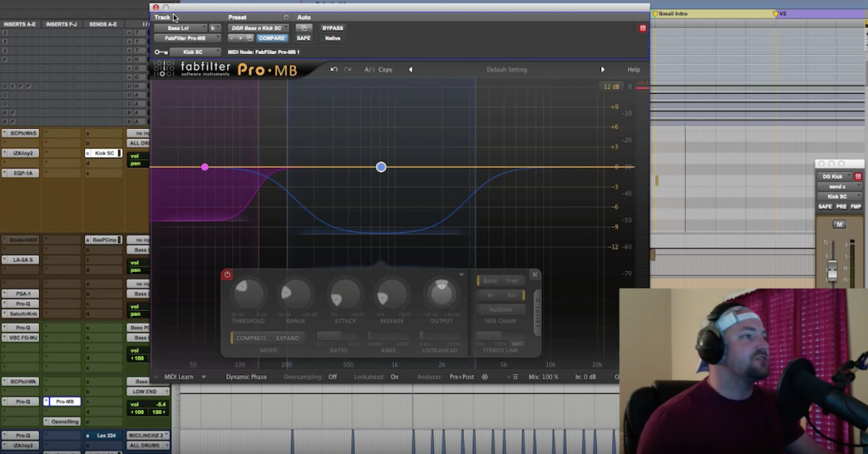Go to next preset with right arrow
Screen dimensions: 868x454
point(603,69)
